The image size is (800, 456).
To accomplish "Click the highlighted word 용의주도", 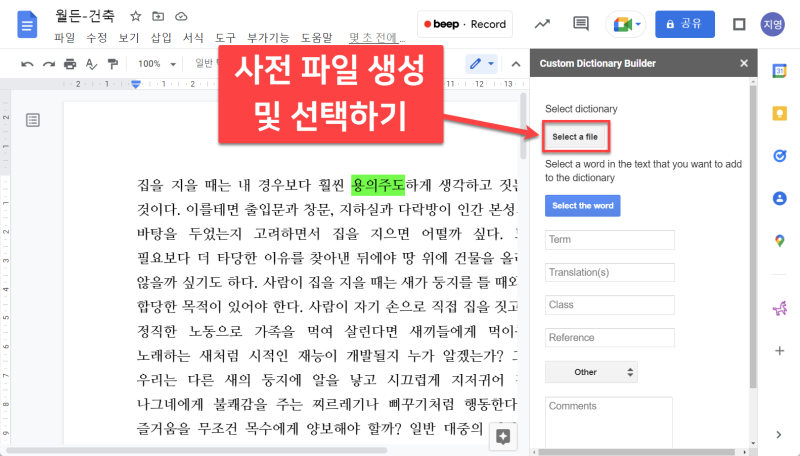I will click(378, 185).
